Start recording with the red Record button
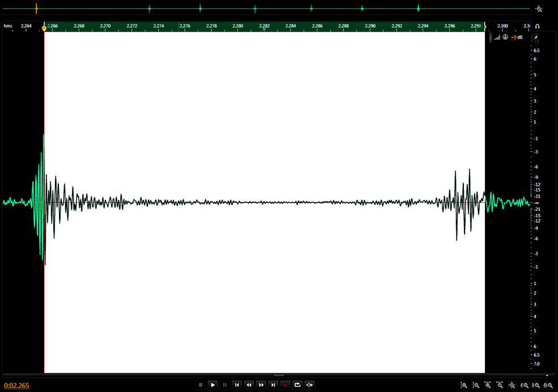The width and height of the screenshot is (558, 392). (286, 385)
